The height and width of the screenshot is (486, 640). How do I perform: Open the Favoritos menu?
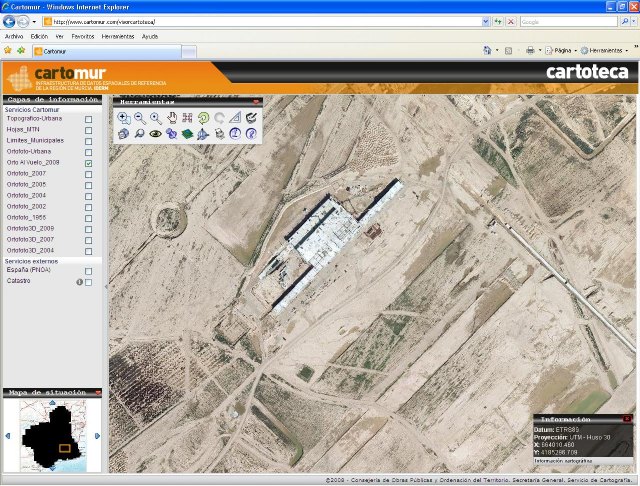pyautogui.click(x=82, y=35)
